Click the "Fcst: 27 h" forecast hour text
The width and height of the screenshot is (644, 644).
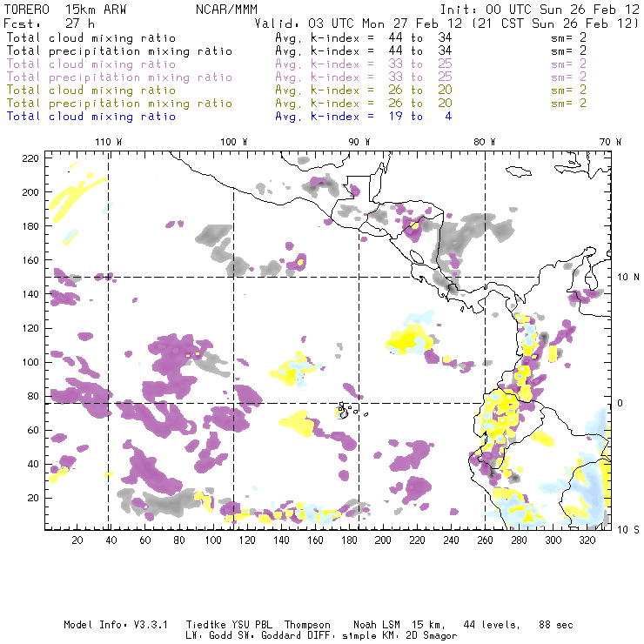(49, 23)
